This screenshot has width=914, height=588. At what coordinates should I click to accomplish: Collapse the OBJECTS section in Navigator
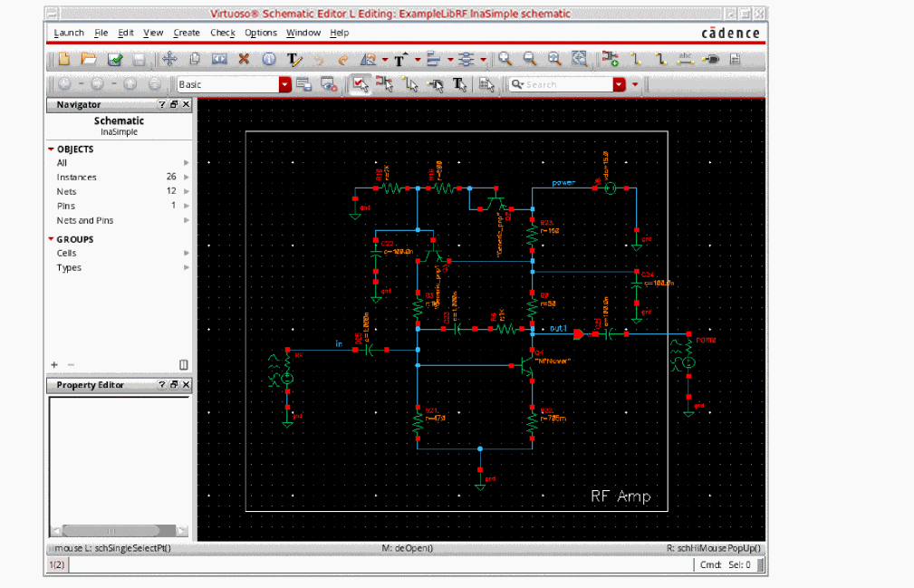[52, 149]
